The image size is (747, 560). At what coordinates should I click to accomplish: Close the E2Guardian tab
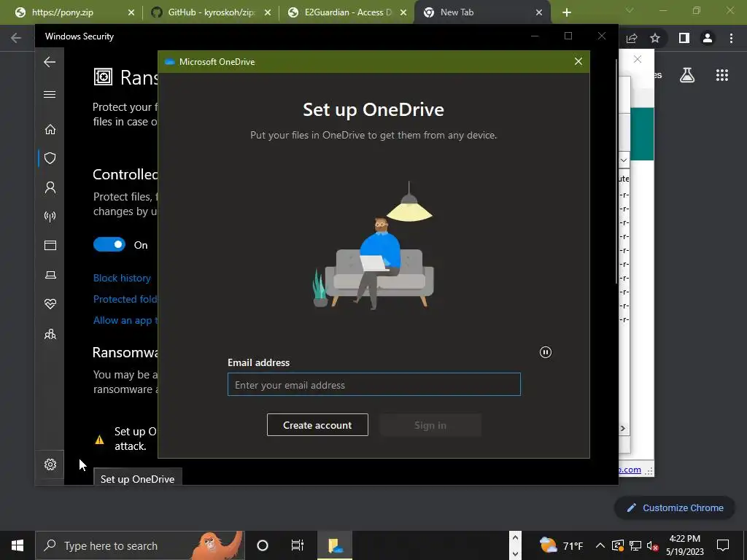(x=403, y=13)
